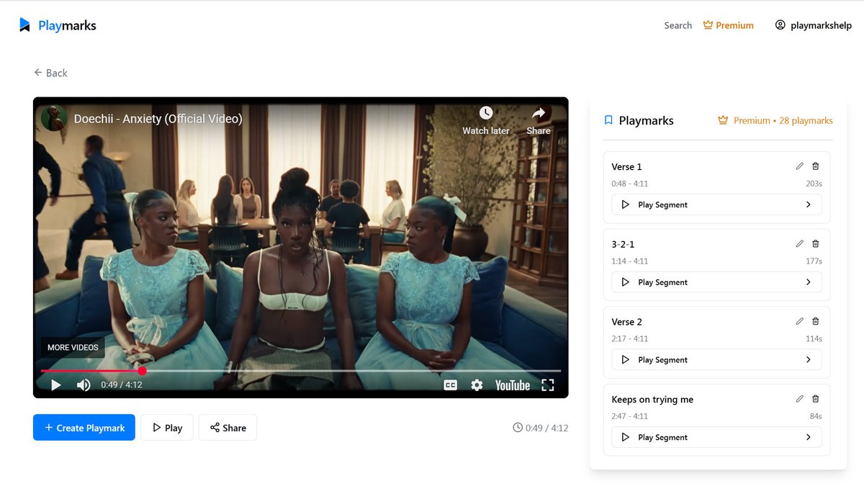Click the 2:47 - 4:11 time range
Viewport: 864px width, 504px height.
pos(629,416)
